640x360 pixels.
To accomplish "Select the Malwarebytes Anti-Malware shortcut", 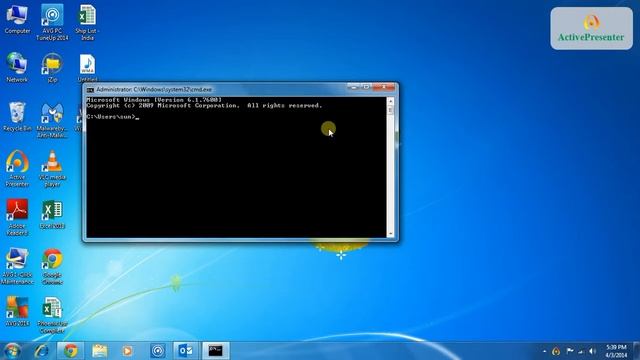I will pyautogui.click(x=52, y=120).
